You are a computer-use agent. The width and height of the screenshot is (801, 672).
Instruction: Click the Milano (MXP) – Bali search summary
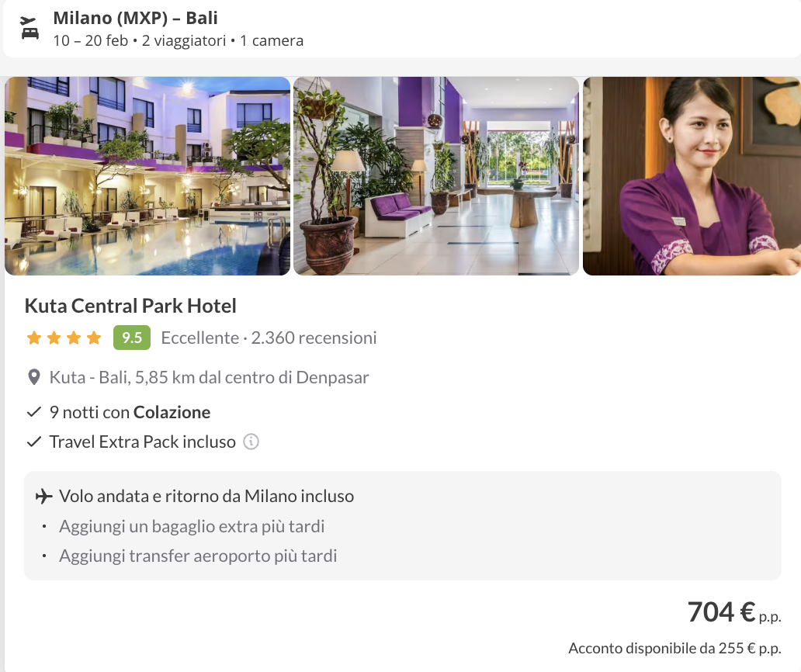tap(135, 18)
